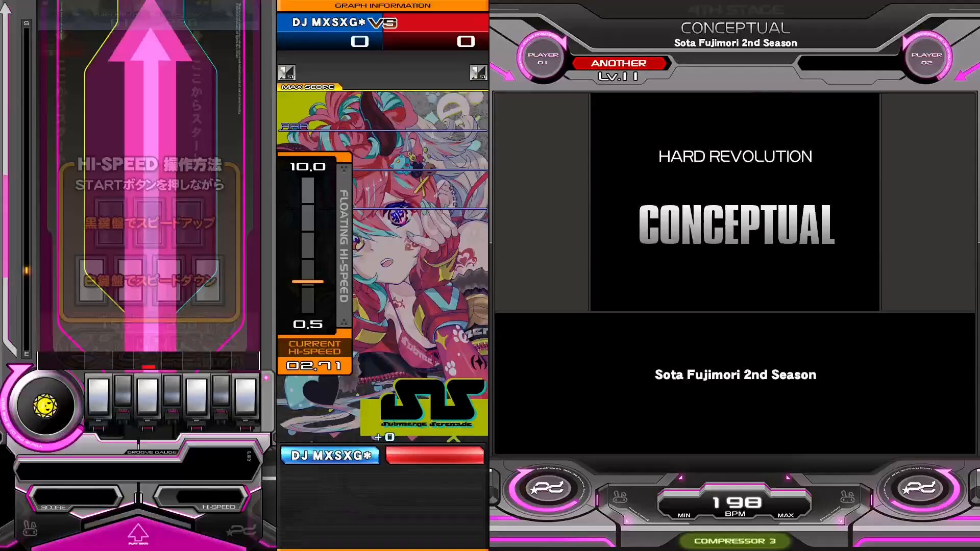Click the red rival score zero
Screen dimensions: 980x551
click(465, 41)
